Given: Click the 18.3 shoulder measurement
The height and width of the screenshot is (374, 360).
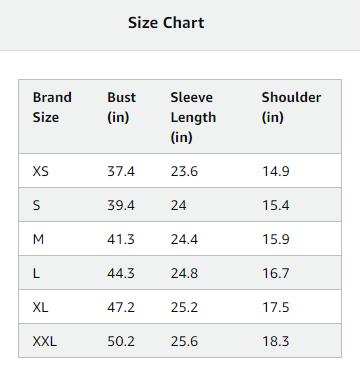Looking at the screenshot, I should pyautogui.click(x=276, y=341).
